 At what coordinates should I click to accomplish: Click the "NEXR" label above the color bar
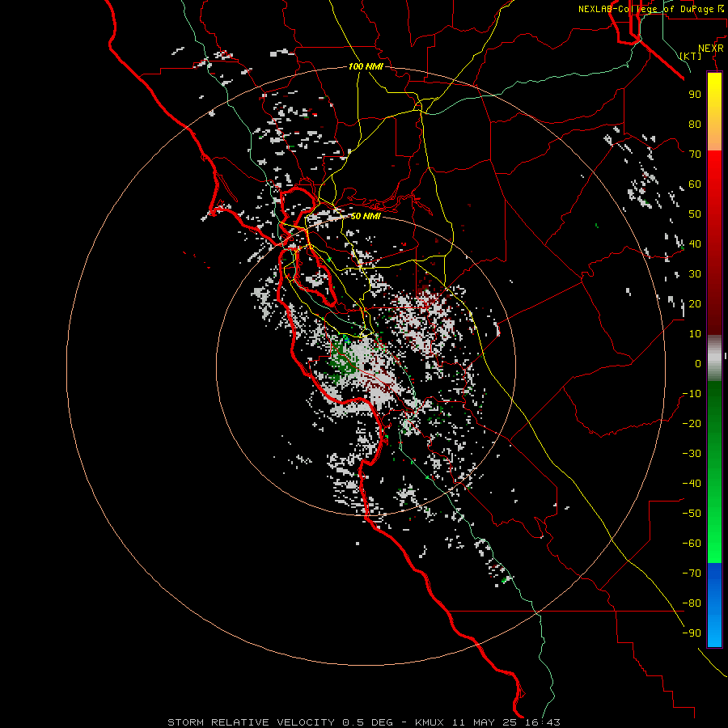710,49
